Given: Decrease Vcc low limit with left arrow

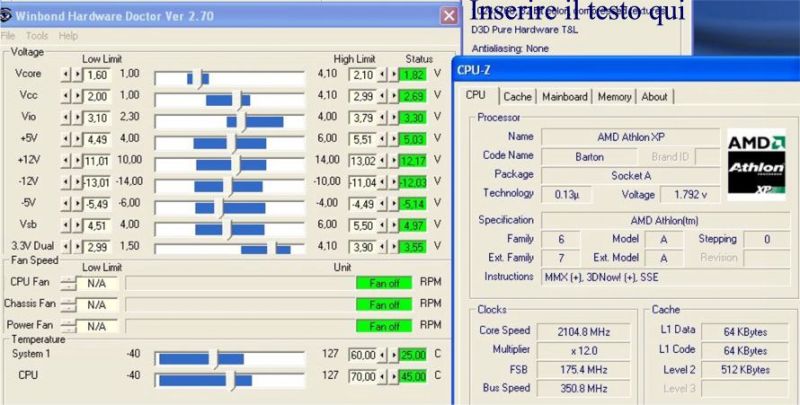Looking at the screenshot, I should click(x=66, y=96).
